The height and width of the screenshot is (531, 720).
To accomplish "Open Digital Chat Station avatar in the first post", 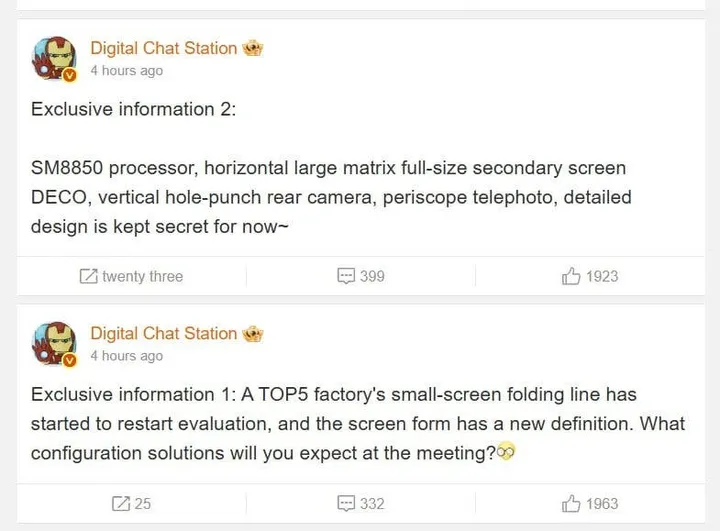I will tap(54, 59).
